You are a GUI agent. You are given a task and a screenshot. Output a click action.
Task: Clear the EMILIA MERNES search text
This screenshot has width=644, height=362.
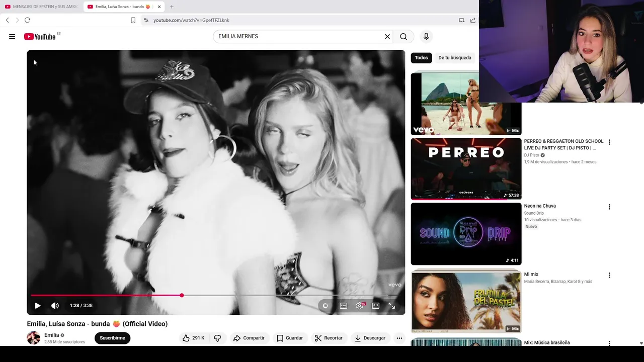387,37
